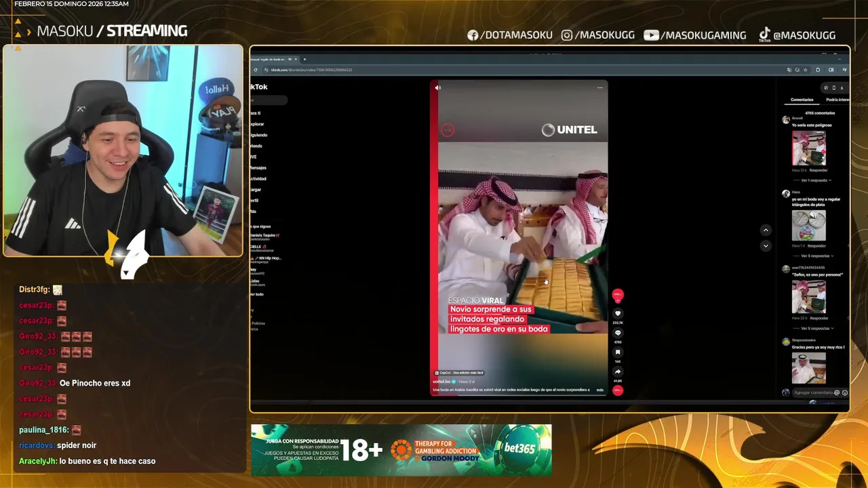868x488 pixels.
Task: Click the red arrow circle in video
Action: 448,130
